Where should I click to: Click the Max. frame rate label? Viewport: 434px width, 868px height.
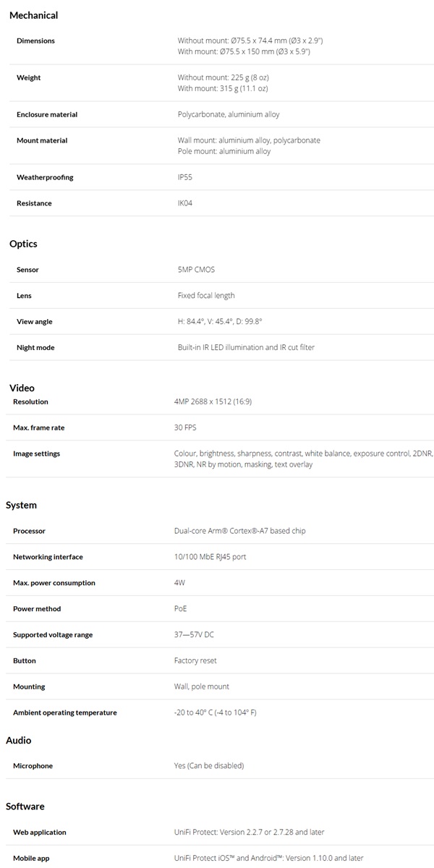[x=39, y=427]
